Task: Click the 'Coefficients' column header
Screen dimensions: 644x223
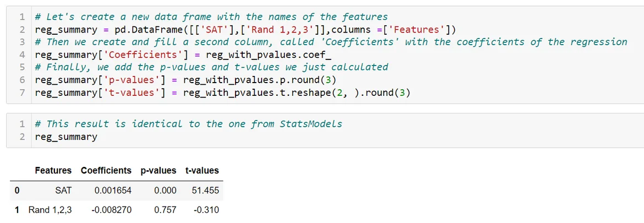Action: [x=106, y=171]
